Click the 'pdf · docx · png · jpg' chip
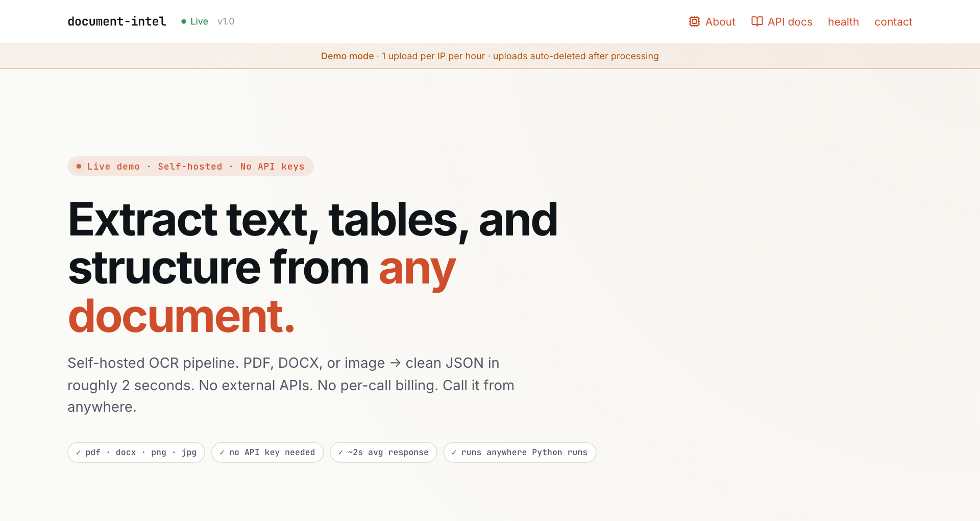The image size is (980, 521). [136, 453]
